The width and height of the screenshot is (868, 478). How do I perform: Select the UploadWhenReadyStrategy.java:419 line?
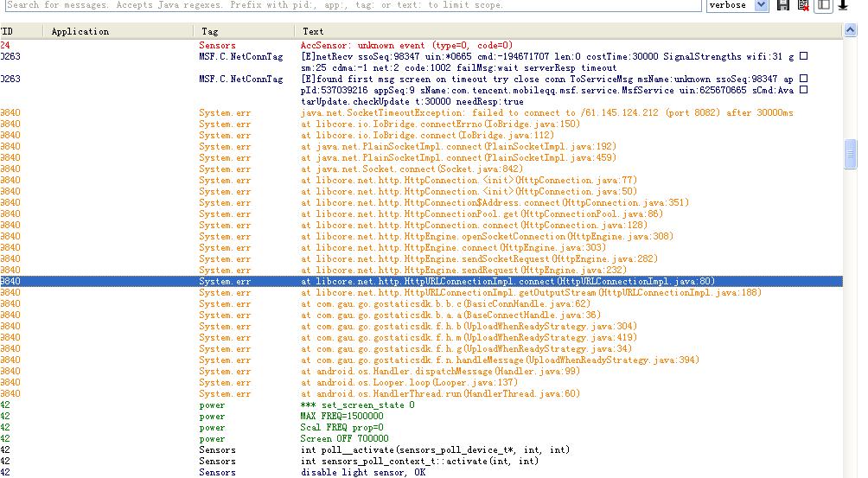[x=421, y=337]
